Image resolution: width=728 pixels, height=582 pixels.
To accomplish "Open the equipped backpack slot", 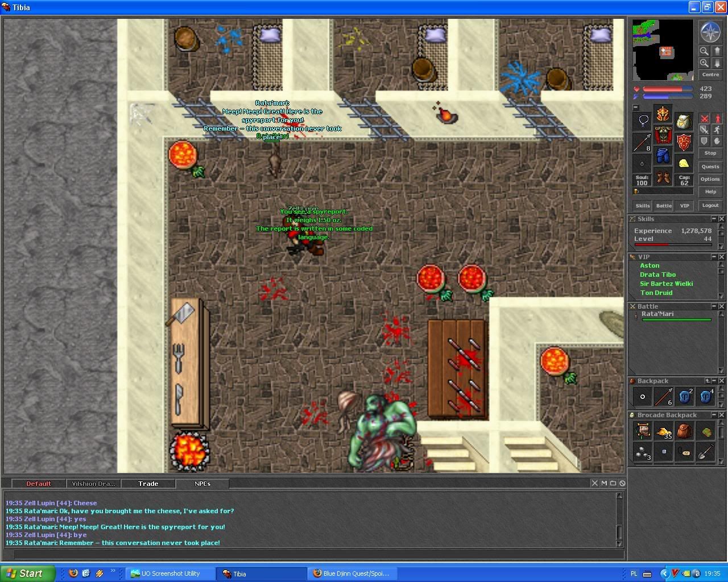I will pos(684,121).
